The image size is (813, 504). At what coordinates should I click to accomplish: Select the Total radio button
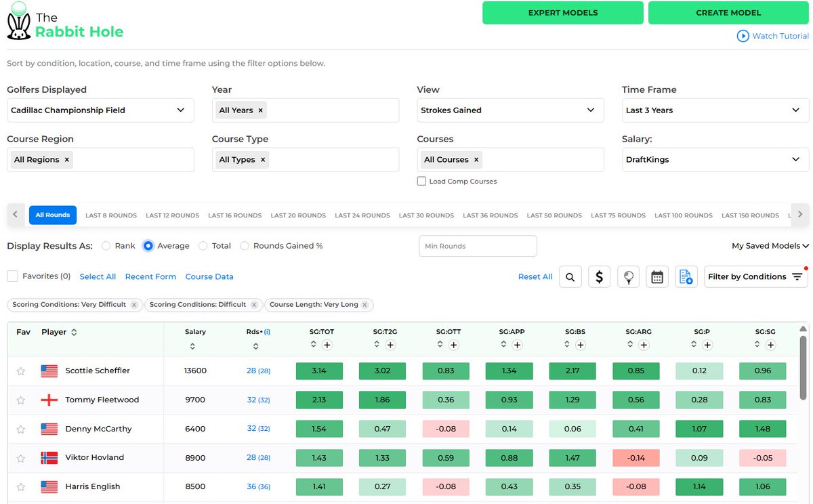click(203, 246)
